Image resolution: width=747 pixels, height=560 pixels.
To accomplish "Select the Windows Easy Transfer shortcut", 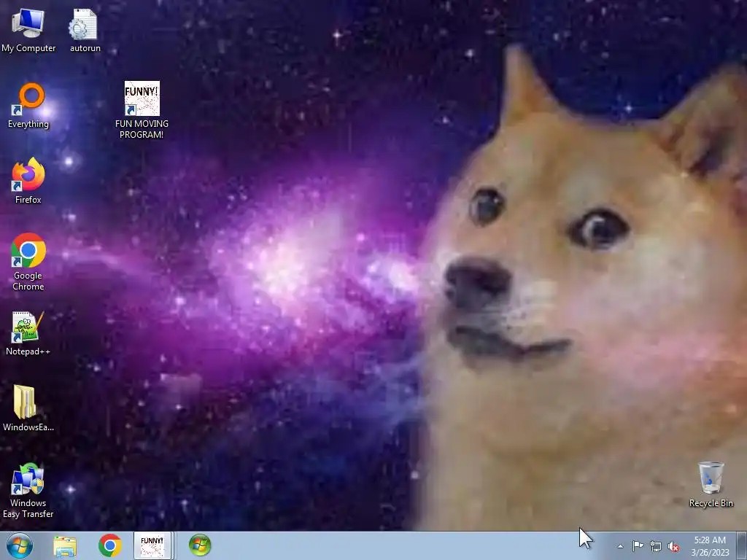I will 28,491.
